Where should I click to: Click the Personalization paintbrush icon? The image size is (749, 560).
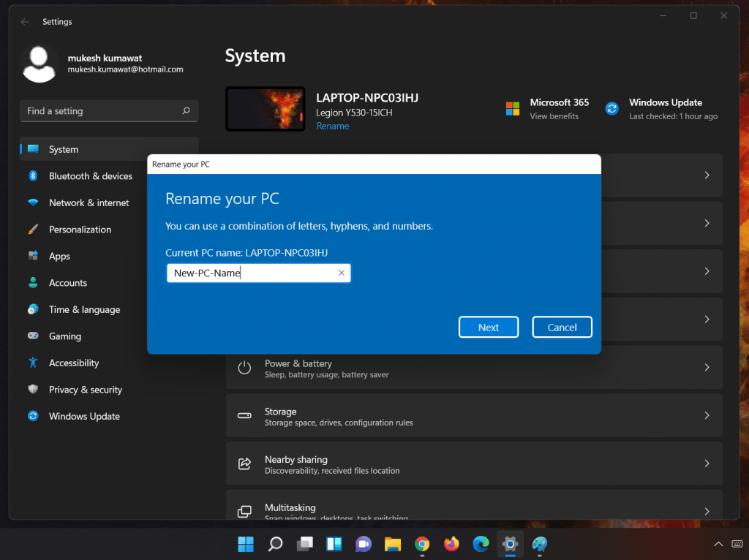pos(33,229)
